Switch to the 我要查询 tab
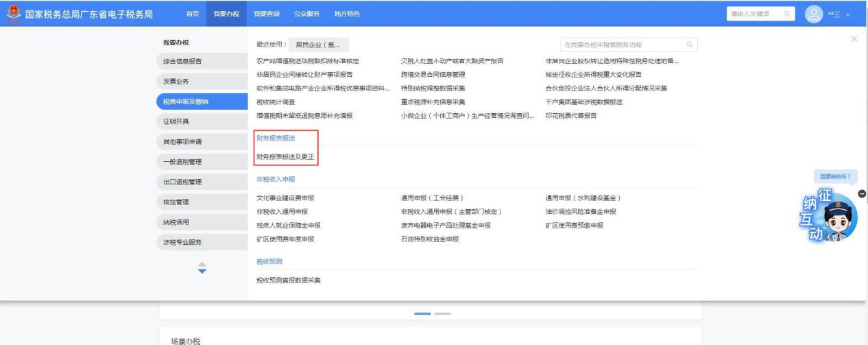The width and height of the screenshot is (868, 345). point(266,14)
